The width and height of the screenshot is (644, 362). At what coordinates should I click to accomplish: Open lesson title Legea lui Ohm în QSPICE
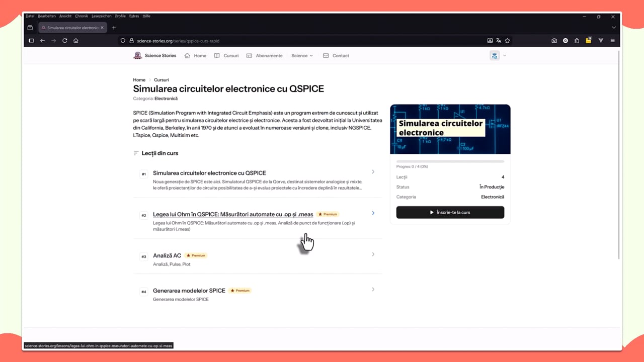click(233, 214)
